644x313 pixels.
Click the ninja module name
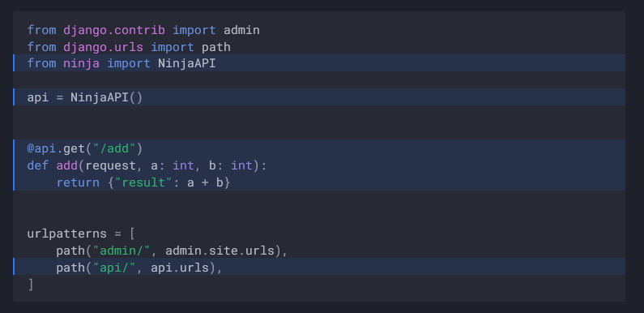pos(81,64)
